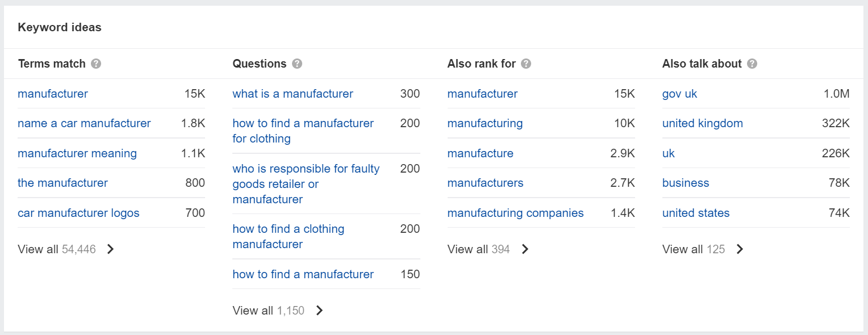Select 'car manufacturer logos' keyword
The height and width of the screenshot is (335, 868).
pyautogui.click(x=78, y=213)
